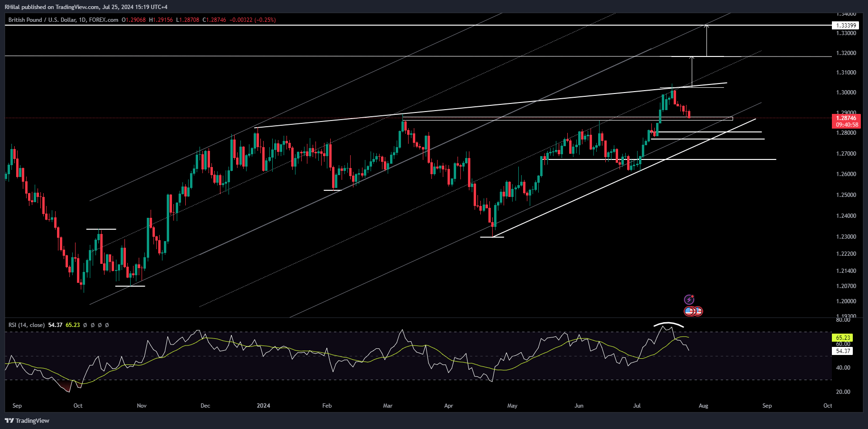Click the 1.20700 price axis label

846,286
